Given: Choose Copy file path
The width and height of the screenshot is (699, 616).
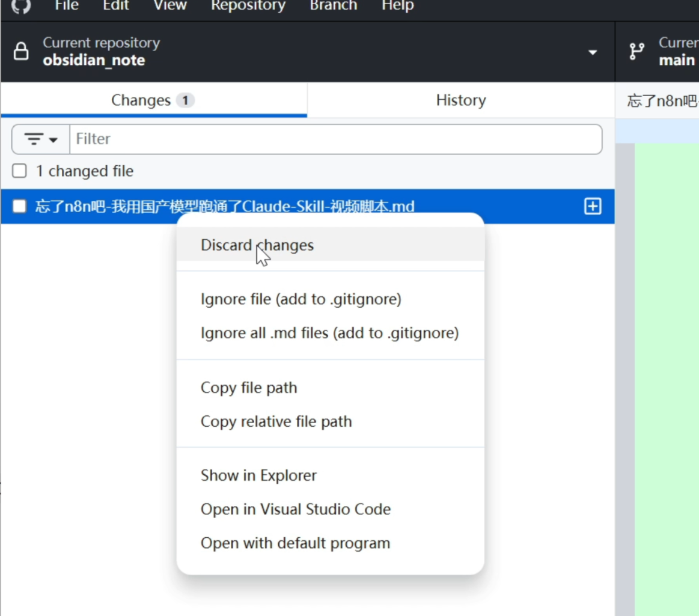Looking at the screenshot, I should pyautogui.click(x=331, y=388).
